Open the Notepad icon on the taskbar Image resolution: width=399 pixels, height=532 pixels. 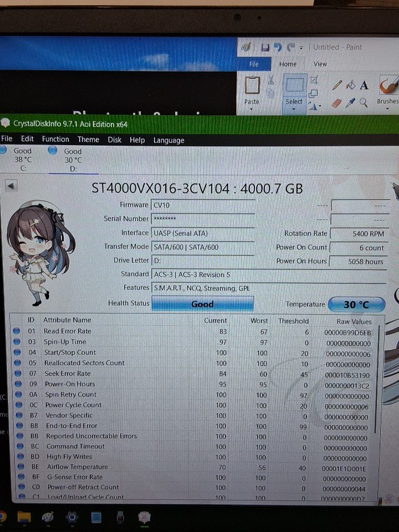pos(96,517)
